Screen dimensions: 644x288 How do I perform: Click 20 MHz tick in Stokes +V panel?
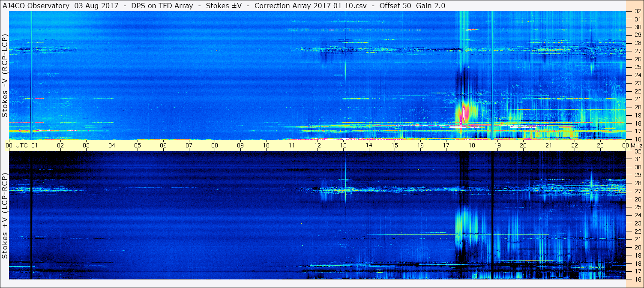[637, 247]
